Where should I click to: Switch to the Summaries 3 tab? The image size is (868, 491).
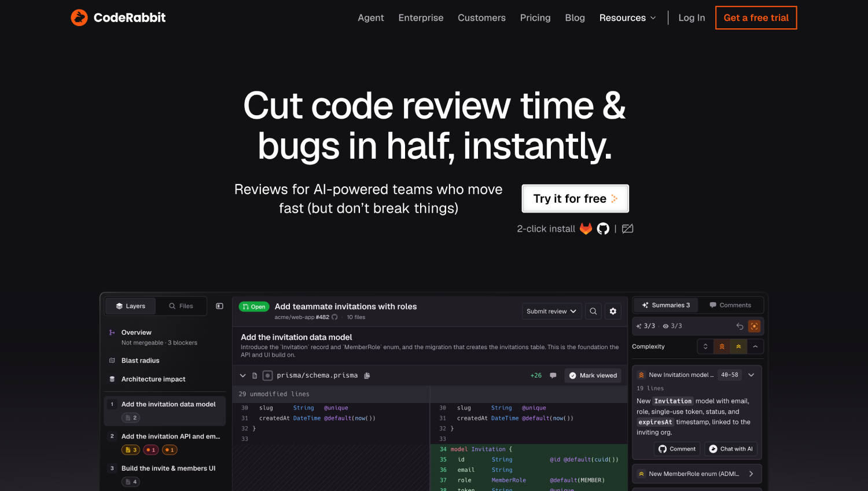[x=666, y=305]
